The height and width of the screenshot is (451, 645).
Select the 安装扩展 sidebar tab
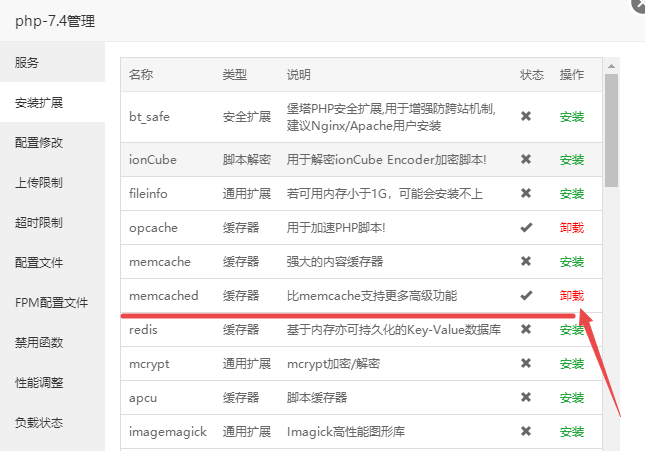[52, 102]
